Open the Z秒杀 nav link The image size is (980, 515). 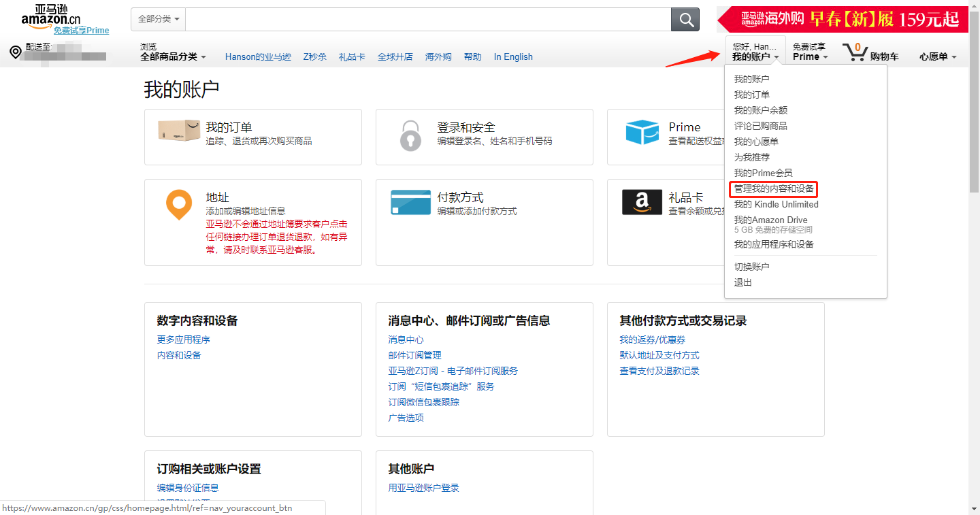click(x=315, y=57)
